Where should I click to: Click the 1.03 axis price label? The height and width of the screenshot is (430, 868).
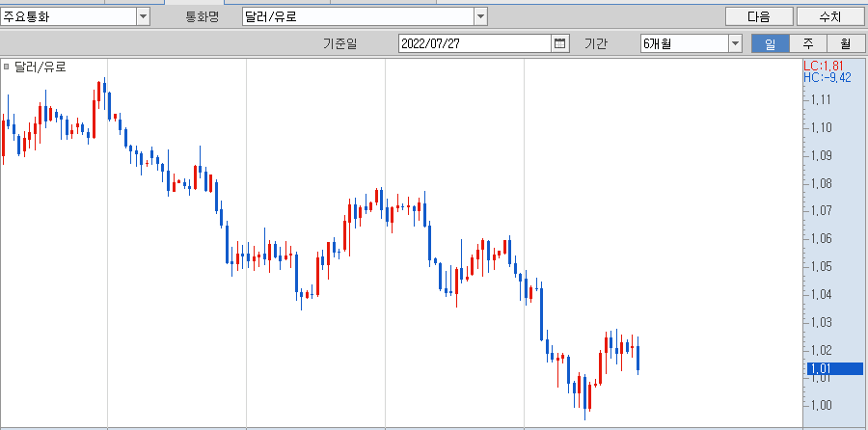(x=821, y=322)
